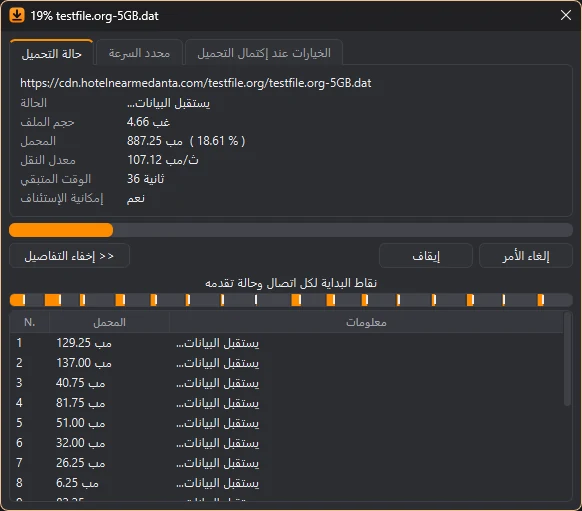Click the downloaded amount 887.25 مب value
The width and height of the screenshot is (582, 511).
[x=155, y=141]
